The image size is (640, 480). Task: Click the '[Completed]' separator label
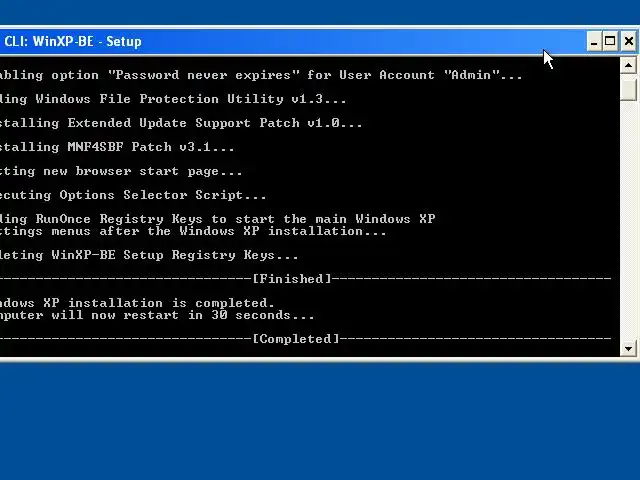(296, 339)
